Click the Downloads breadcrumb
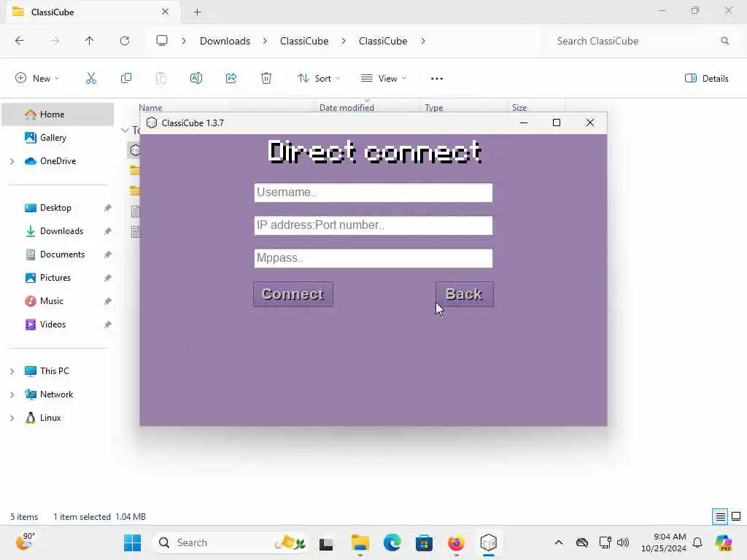Viewport: 747px width, 560px height. [225, 41]
